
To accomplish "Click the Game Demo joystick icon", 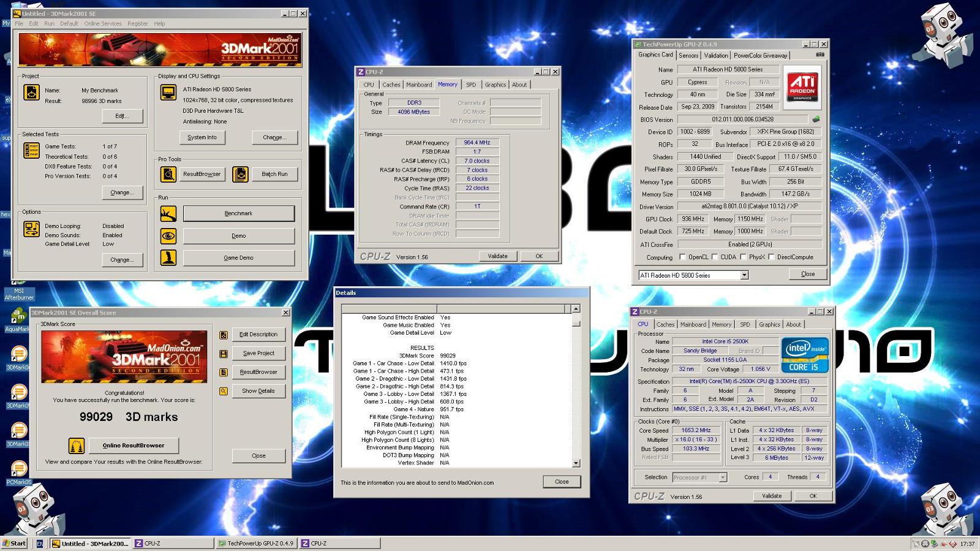I will click(168, 257).
